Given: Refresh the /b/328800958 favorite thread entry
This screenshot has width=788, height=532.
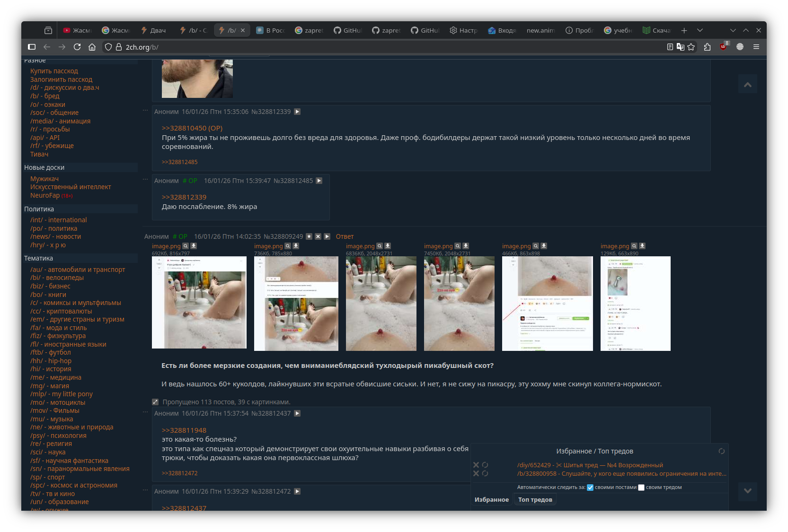Looking at the screenshot, I should coord(485,473).
